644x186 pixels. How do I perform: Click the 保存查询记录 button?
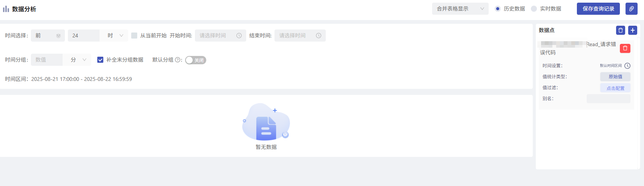coord(598,9)
